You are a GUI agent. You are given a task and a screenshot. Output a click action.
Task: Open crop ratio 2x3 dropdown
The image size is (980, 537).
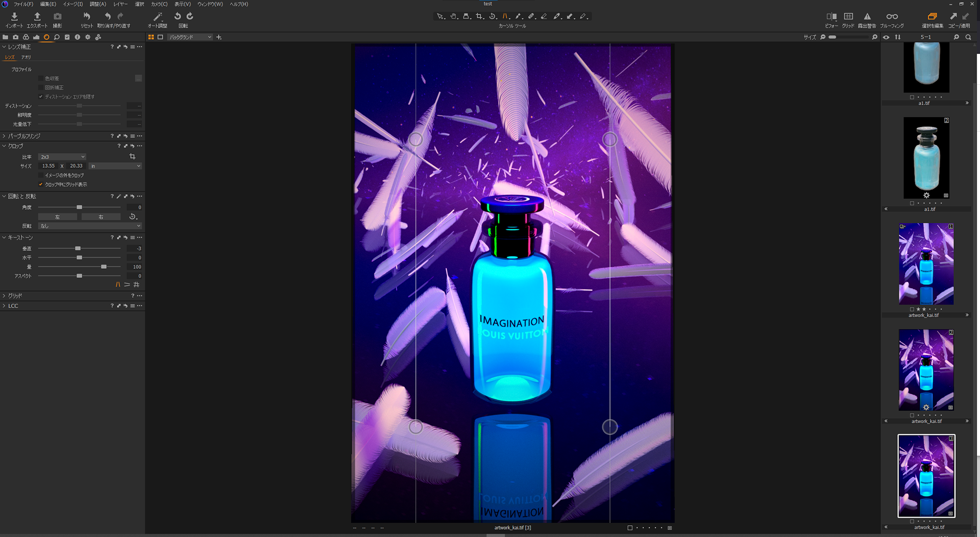pyautogui.click(x=62, y=157)
